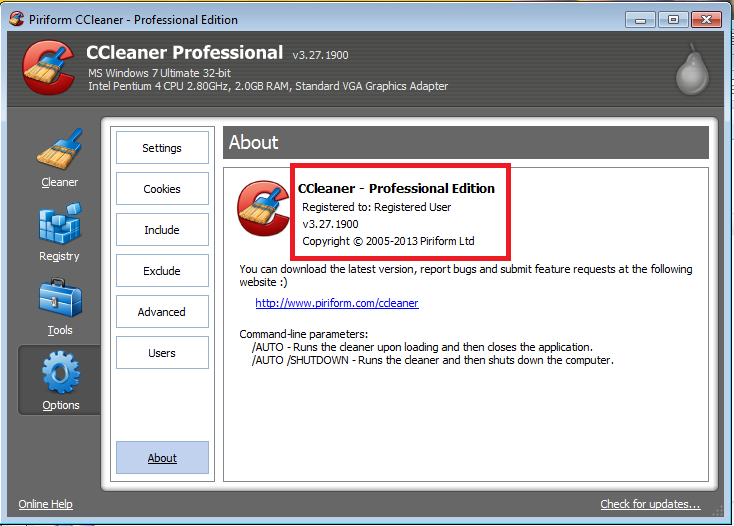Click the 'MS Windows 7 Ultimate 32-bit' text
The width and height of the screenshot is (734, 526).
coord(159,73)
